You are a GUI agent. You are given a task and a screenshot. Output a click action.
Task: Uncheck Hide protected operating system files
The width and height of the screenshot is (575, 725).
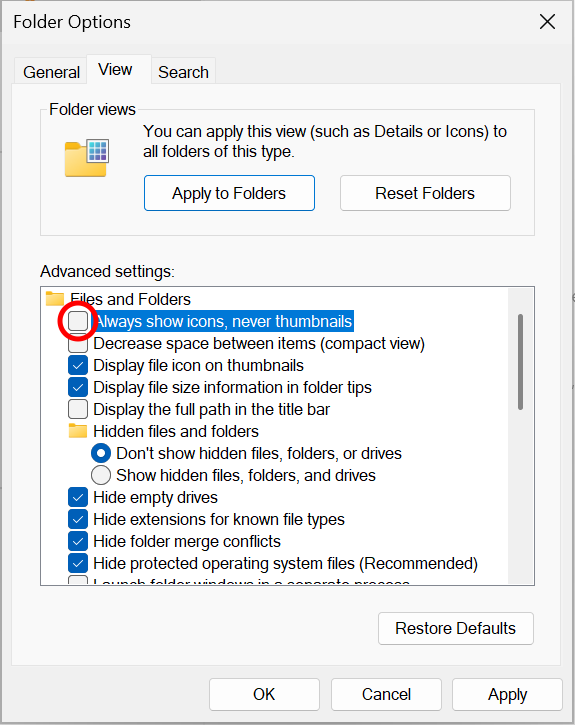(78, 563)
